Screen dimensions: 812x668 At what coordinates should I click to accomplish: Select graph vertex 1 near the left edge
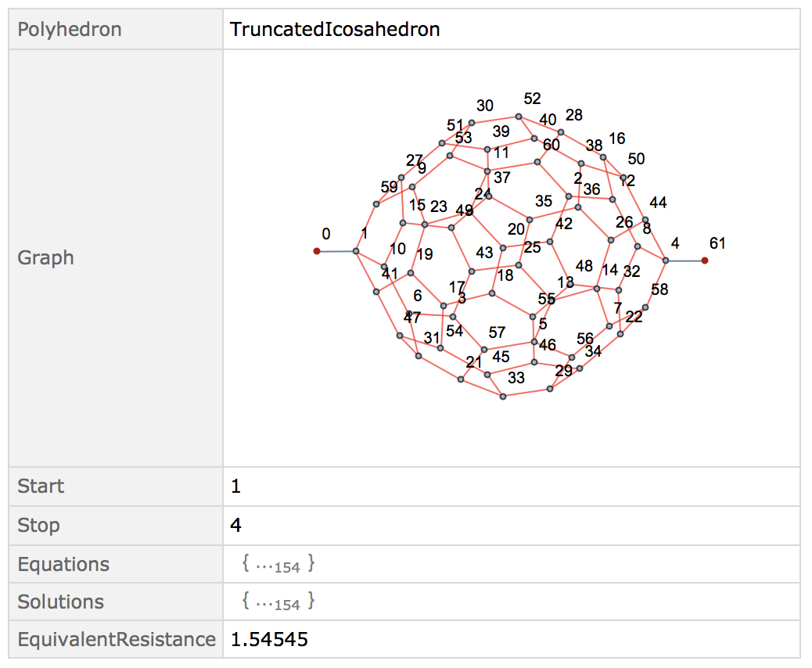[x=356, y=251]
